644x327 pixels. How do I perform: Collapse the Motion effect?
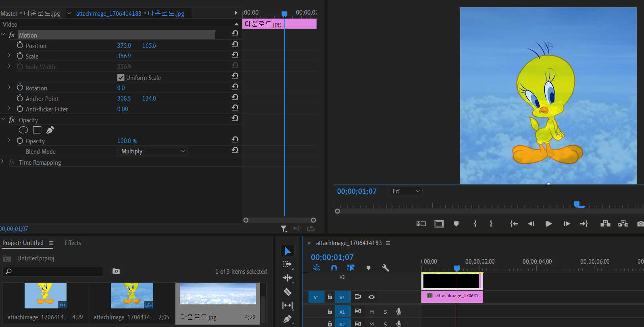pos(3,34)
